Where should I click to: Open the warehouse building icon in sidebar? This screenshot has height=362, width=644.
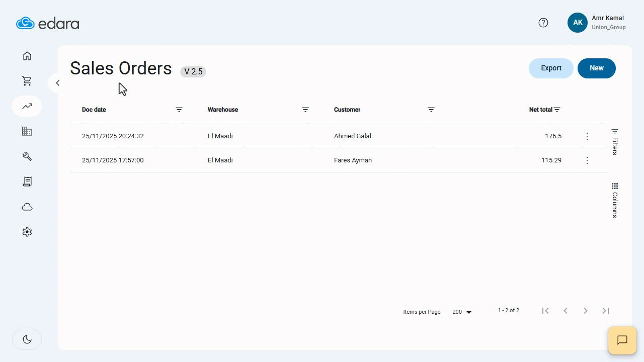click(x=27, y=131)
